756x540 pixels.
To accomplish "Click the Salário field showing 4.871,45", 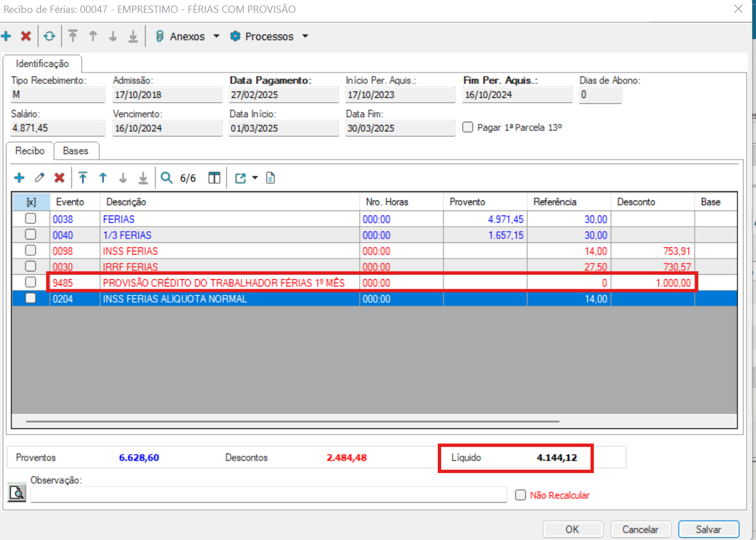I will 58,128.
